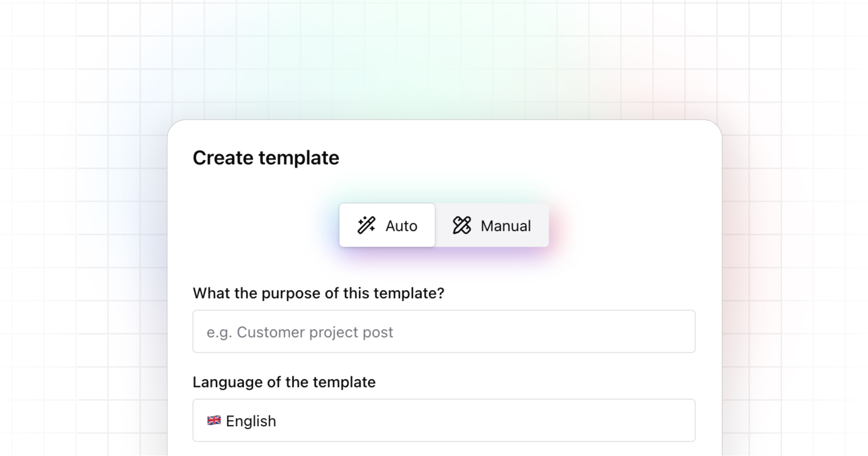This screenshot has width=868, height=456.
Task: Switch to the Manual mode tab
Action: tap(492, 225)
